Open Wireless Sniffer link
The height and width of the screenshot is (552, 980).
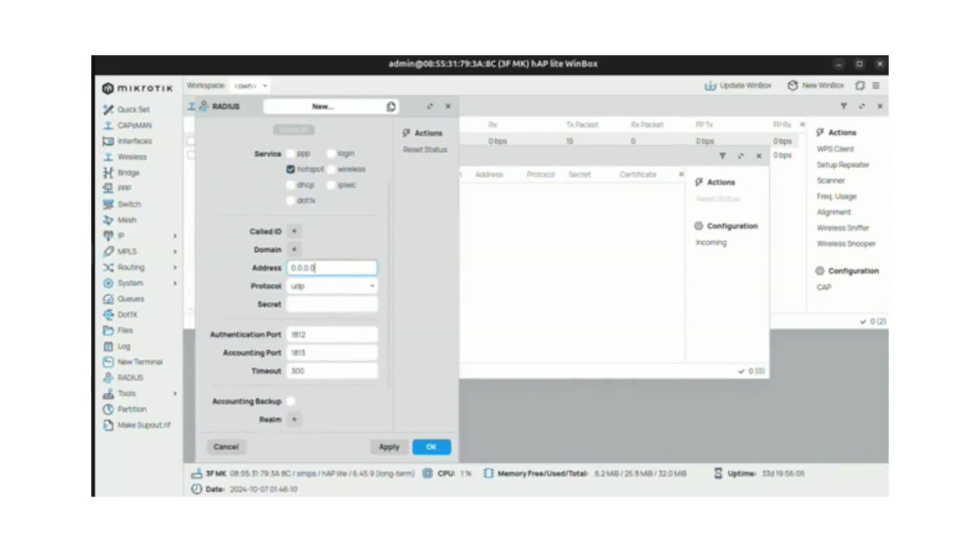843,228
